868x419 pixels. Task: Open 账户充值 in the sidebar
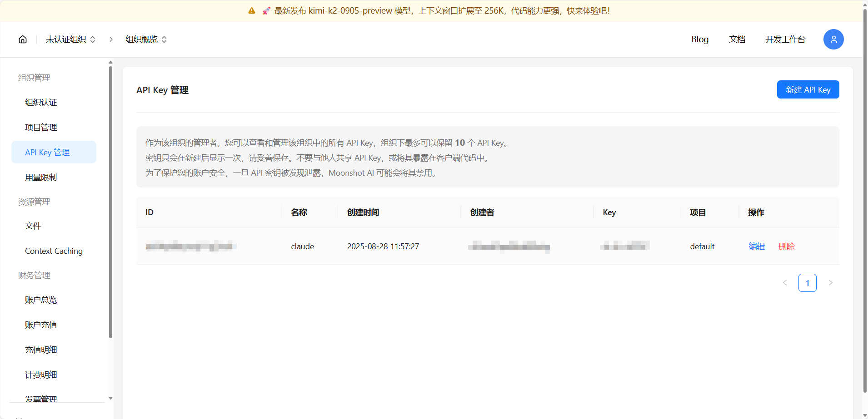coord(54,325)
